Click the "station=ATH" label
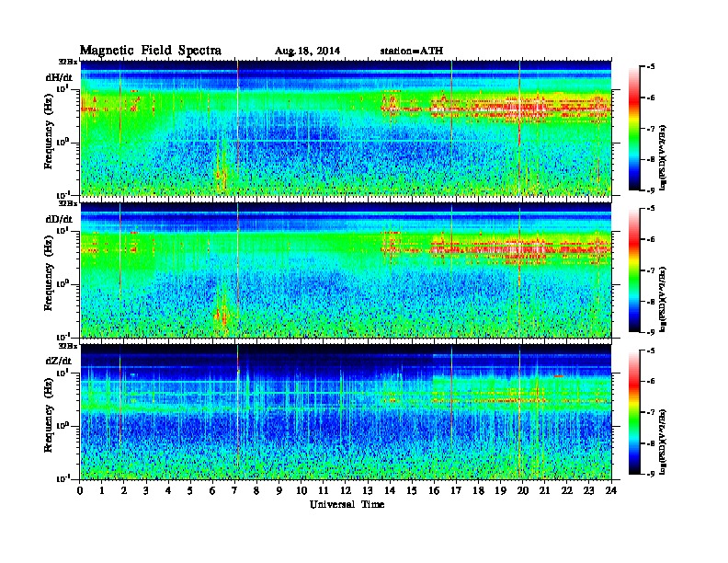Screen dimensions: 728x563 (x=412, y=52)
